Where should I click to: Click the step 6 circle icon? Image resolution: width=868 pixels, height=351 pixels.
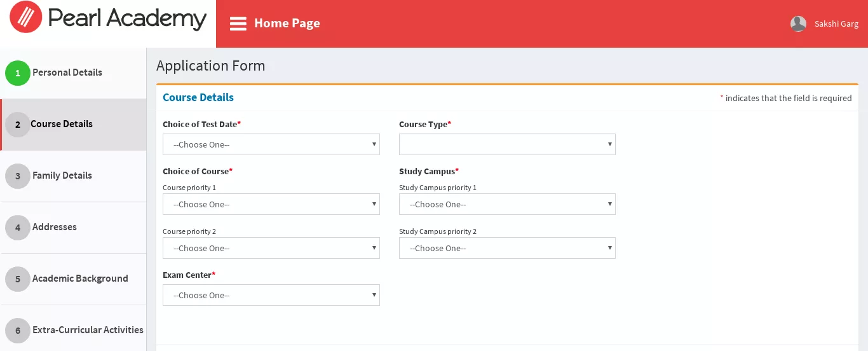pos(18,331)
